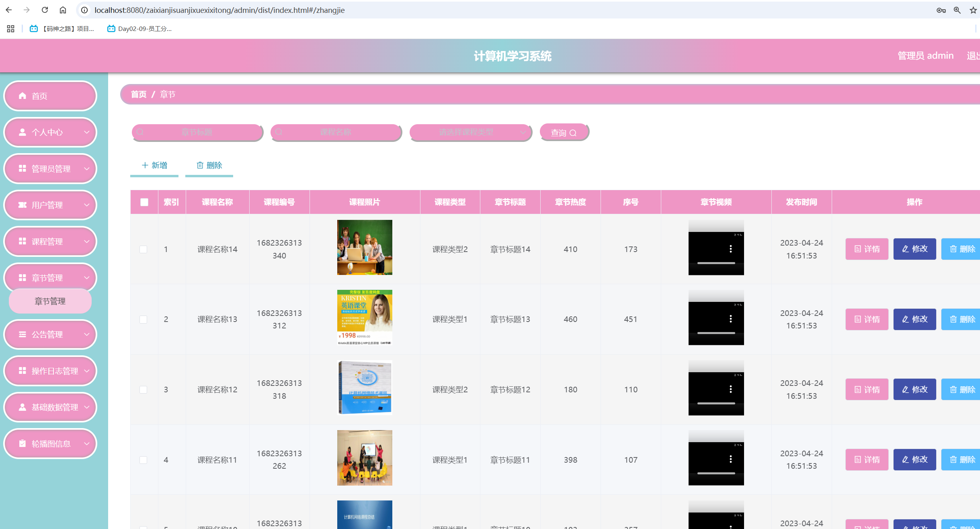
Task: Check the row for 课程名称11
Action: coord(143,460)
